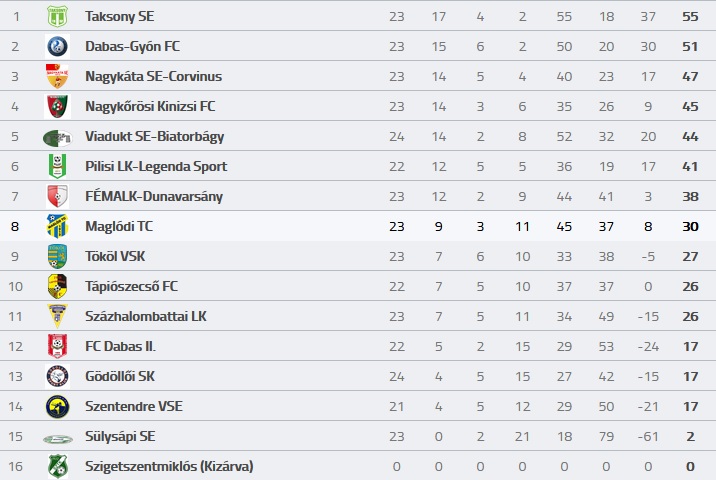Click the FC Dabas II. red crest
The height and width of the screenshot is (480, 716).
(x=58, y=346)
